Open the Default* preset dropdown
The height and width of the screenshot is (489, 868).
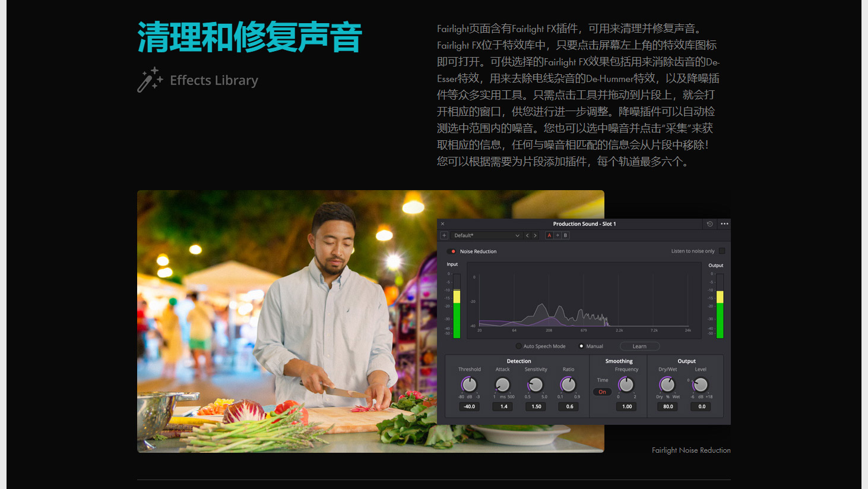pos(487,235)
